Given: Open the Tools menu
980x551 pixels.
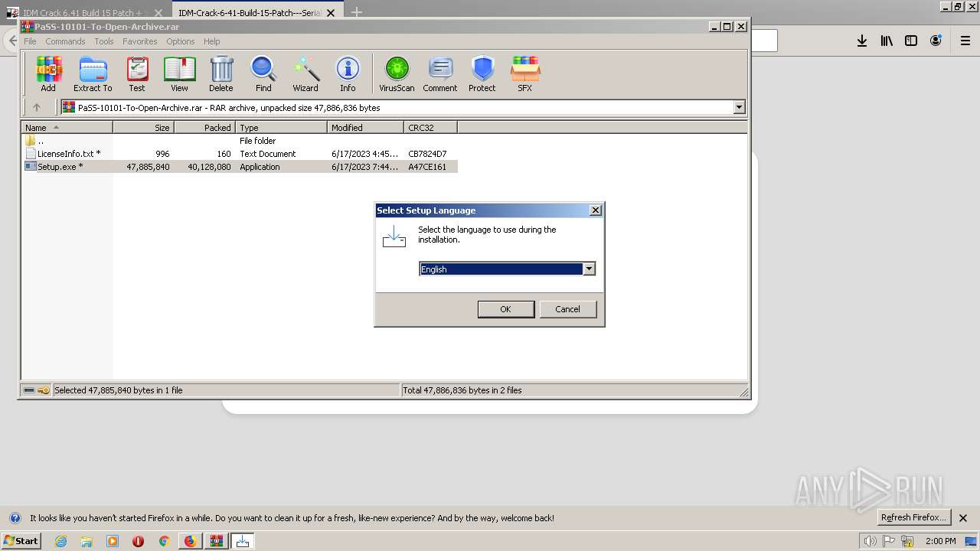Looking at the screenshot, I should point(104,41).
